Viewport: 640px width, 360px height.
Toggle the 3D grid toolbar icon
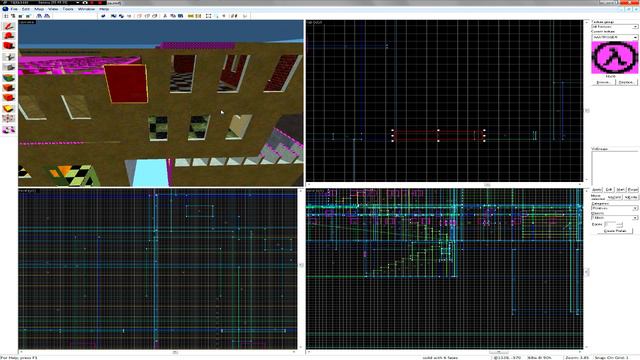13,16
